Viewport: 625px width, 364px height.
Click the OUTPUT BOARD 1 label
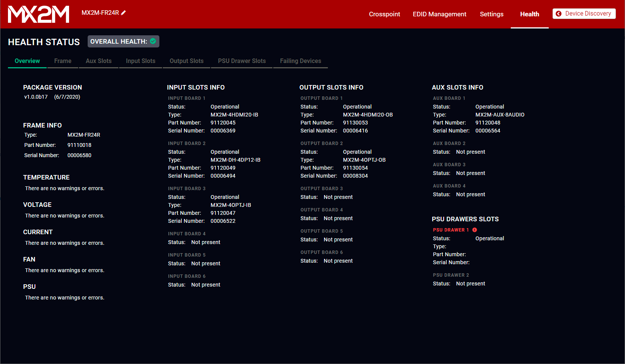point(321,98)
